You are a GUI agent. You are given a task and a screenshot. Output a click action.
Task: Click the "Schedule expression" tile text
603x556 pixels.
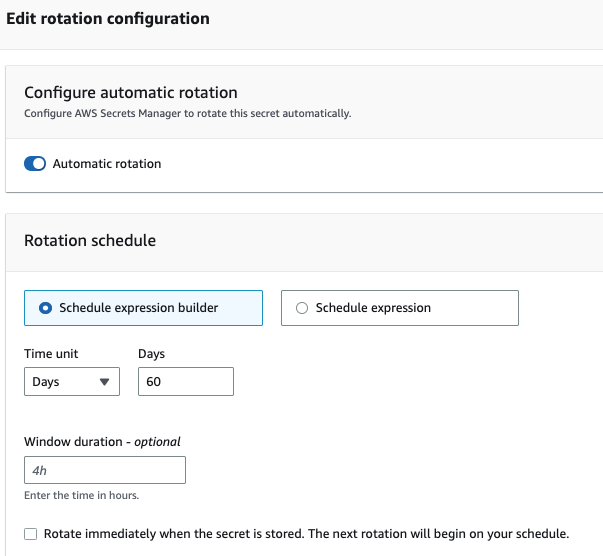tap(373, 308)
